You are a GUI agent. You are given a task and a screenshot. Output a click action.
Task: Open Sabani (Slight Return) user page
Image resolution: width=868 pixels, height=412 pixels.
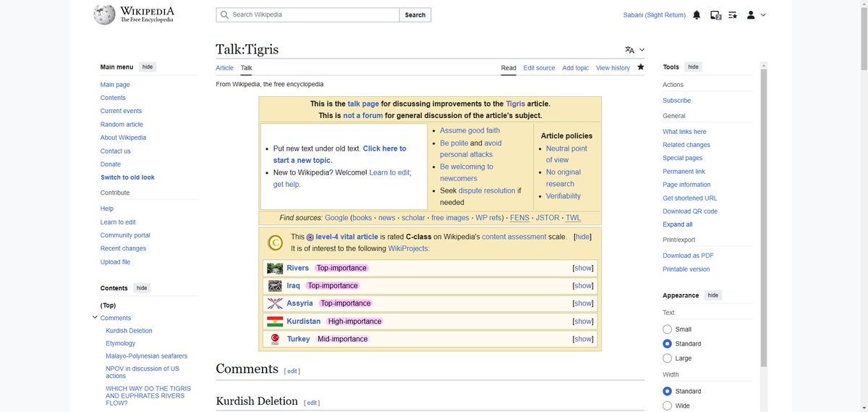pyautogui.click(x=655, y=15)
